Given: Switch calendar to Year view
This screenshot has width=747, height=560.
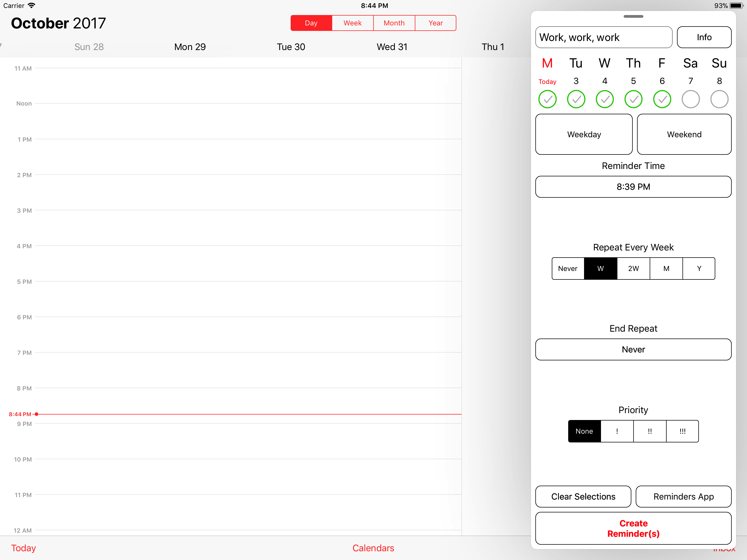Looking at the screenshot, I should (x=436, y=23).
